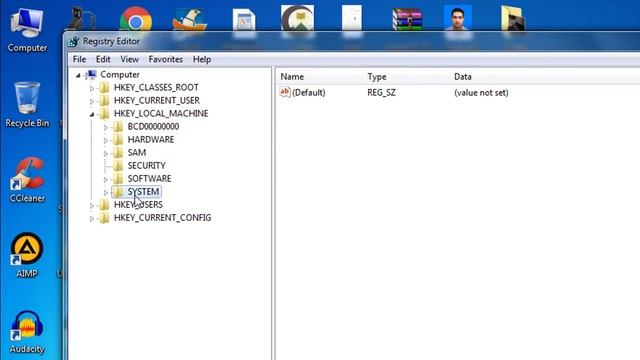Click the Registry Editor window title text
The image size is (640, 360).
tap(111, 41)
